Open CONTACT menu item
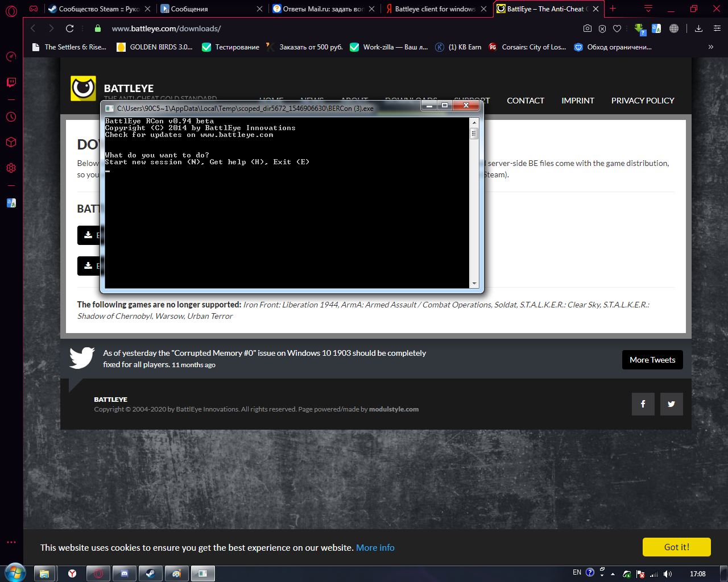728x582 pixels. [x=526, y=101]
